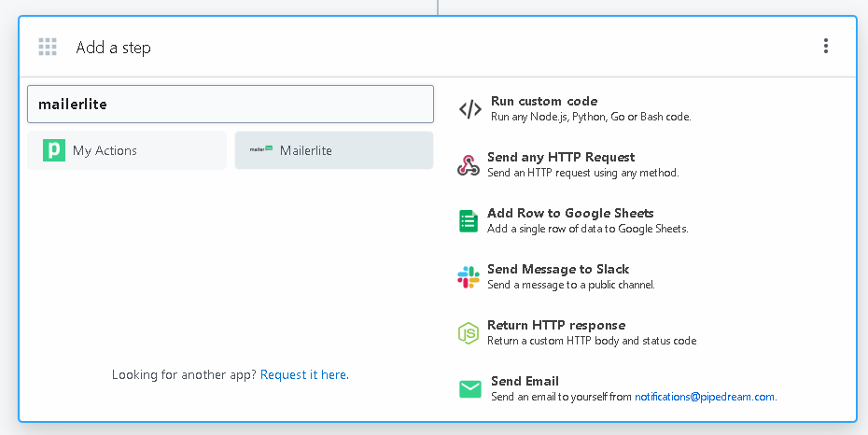Choose Send Message to Slack action

pos(558,269)
